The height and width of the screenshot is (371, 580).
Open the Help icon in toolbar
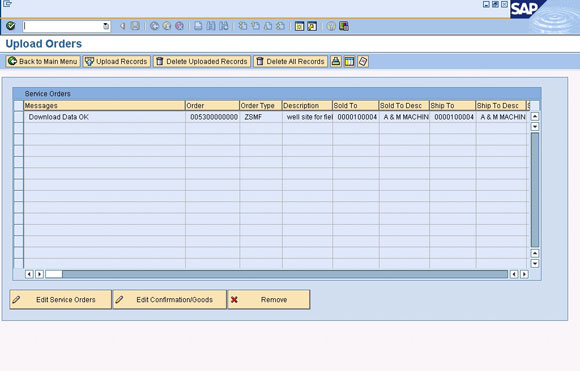(331, 26)
